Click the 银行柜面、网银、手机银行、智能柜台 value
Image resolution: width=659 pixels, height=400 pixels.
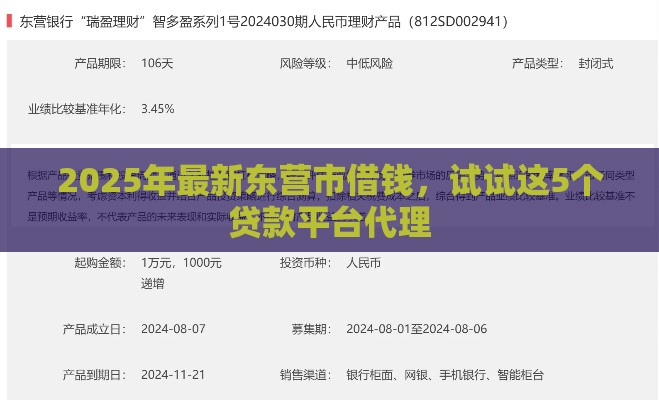[x=445, y=375]
